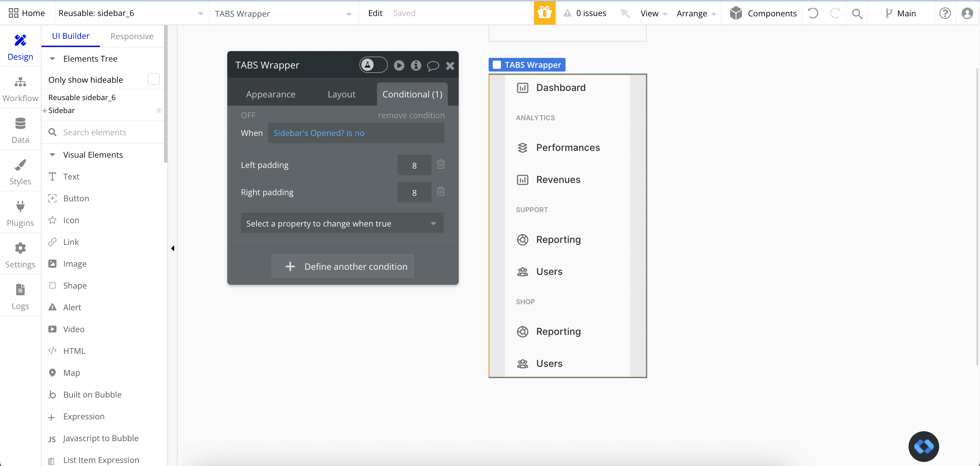Open the Plugins section

[x=20, y=214]
